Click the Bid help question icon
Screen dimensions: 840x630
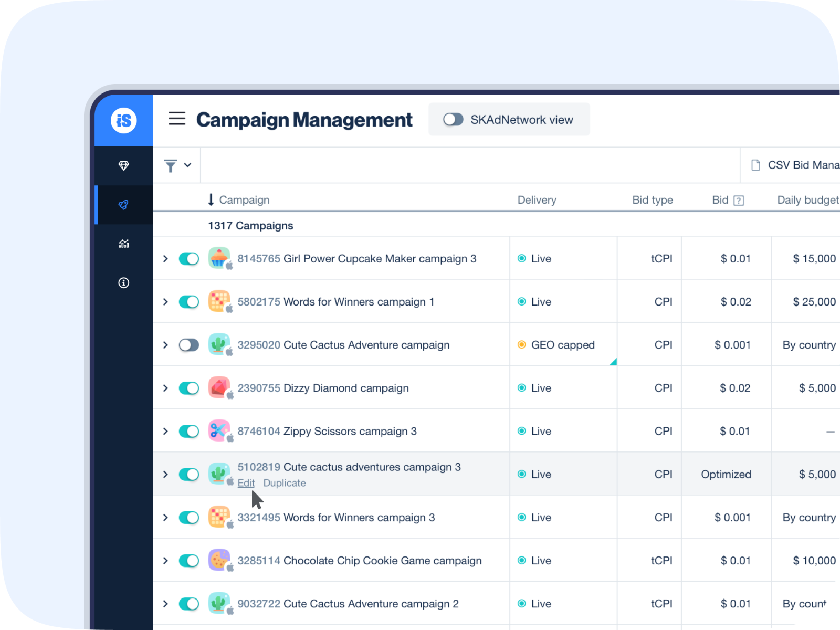click(x=739, y=201)
